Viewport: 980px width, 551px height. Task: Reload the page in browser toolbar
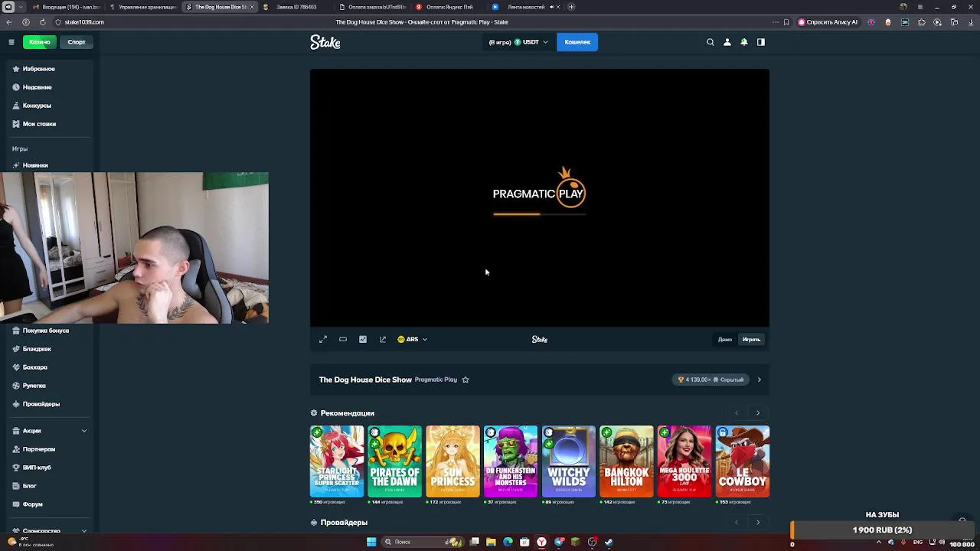pos(42,22)
